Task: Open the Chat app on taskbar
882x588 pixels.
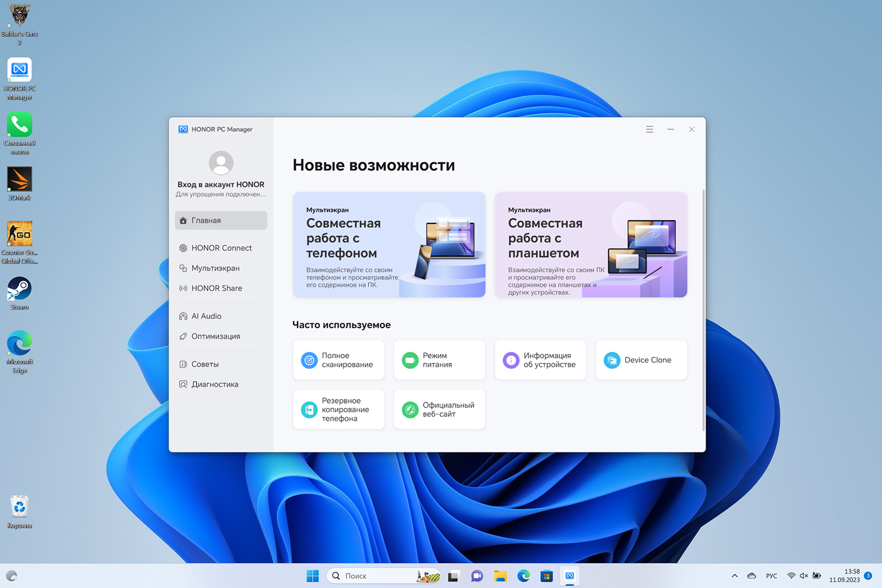Action: (477, 576)
